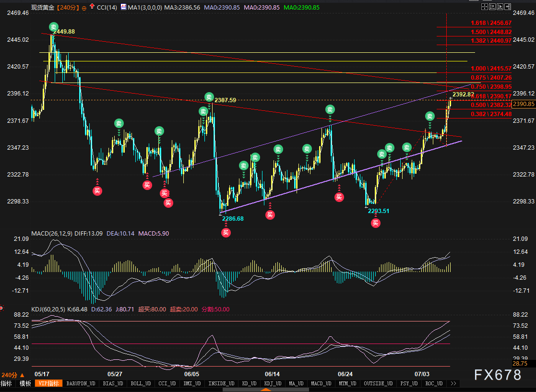Click the horizontal scrollbar under the indicator tabs
The height and width of the screenshot is (392, 536).
(267, 389)
